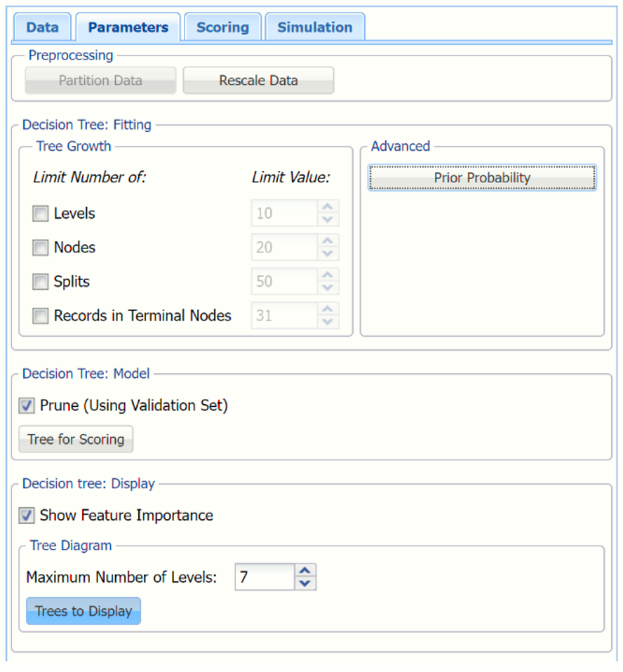Screen dimensions: 623x672
Task: Uncheck Prune (Using Validation Set)
Action: tap(27, 405)
